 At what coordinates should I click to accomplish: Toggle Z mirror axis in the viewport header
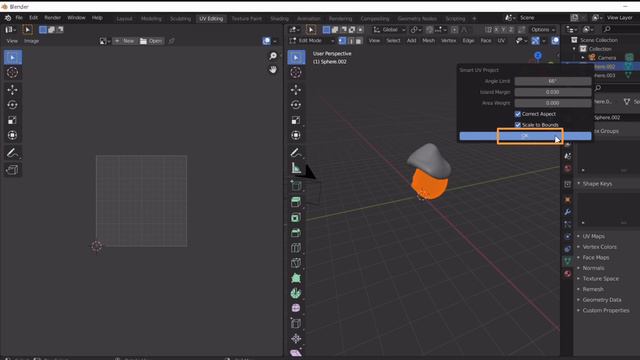pos(511,30)
